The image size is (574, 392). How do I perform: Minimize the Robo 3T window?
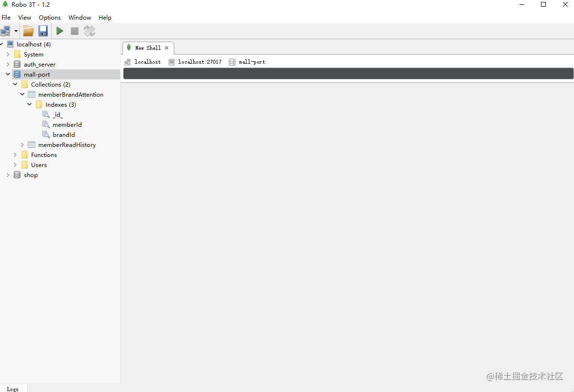[522, 4]
